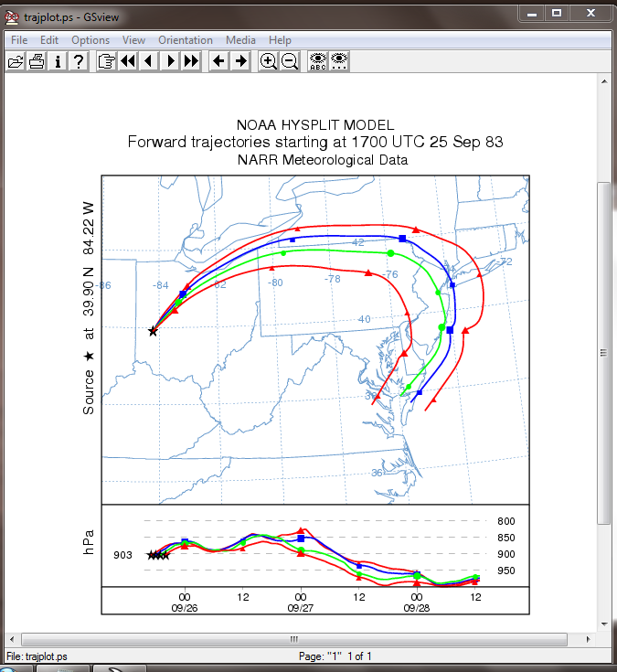Click the '09/26' date label on time axis
617x672 pixels.
185,608
